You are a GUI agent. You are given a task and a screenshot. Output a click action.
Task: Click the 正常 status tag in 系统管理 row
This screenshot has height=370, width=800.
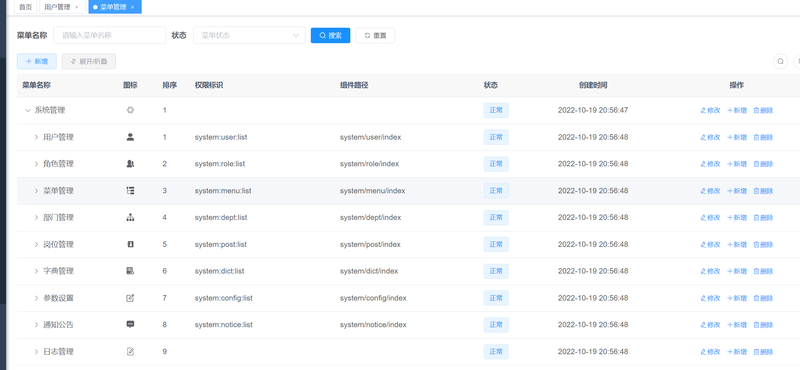click(x=496, y=110)
